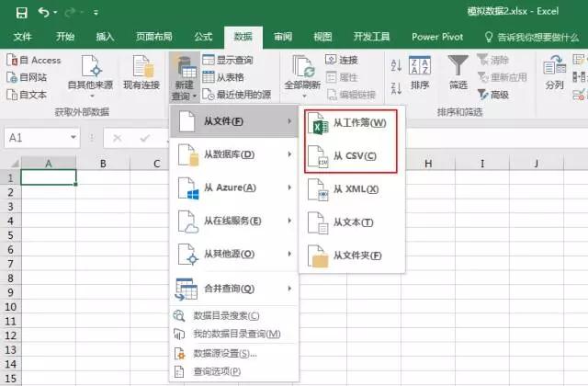Click the 新建查询 dropdown button
The height and width of the screenshot is (386, 588).
(x=184, y=77)
